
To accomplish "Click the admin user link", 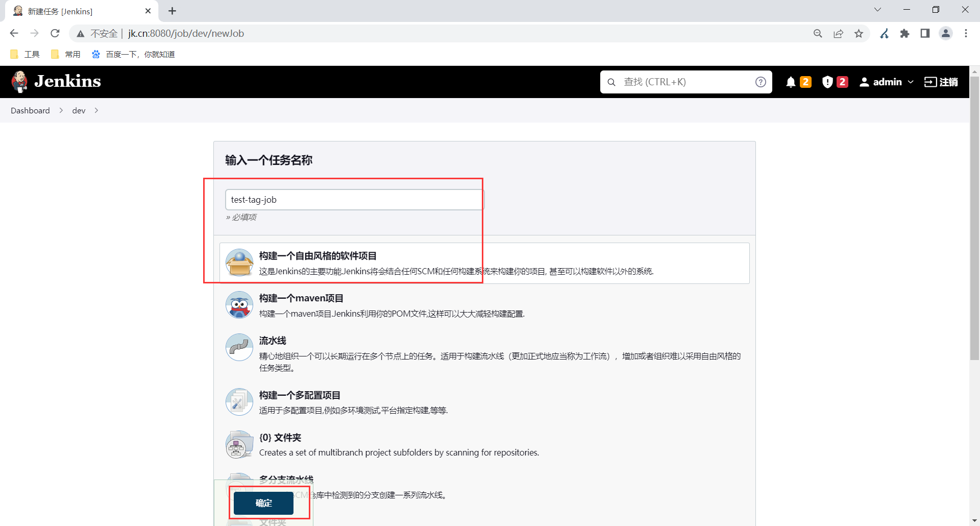I will point(881,82).
